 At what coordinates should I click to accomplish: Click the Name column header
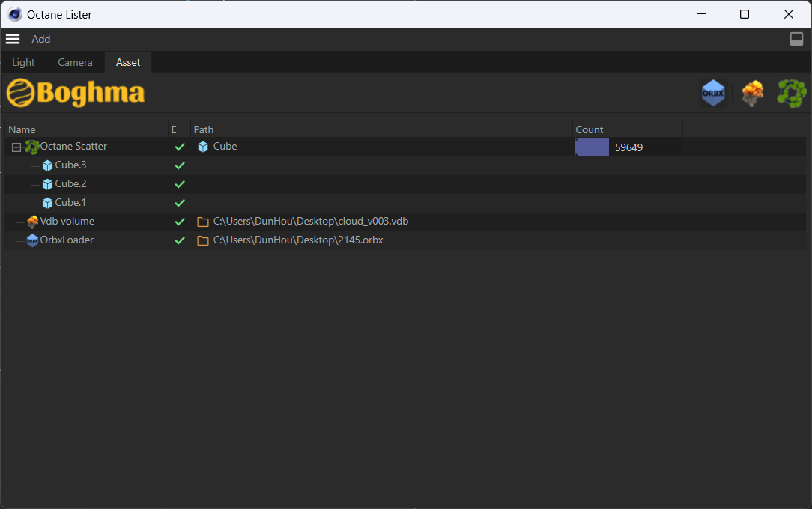[x=22, y=129]
